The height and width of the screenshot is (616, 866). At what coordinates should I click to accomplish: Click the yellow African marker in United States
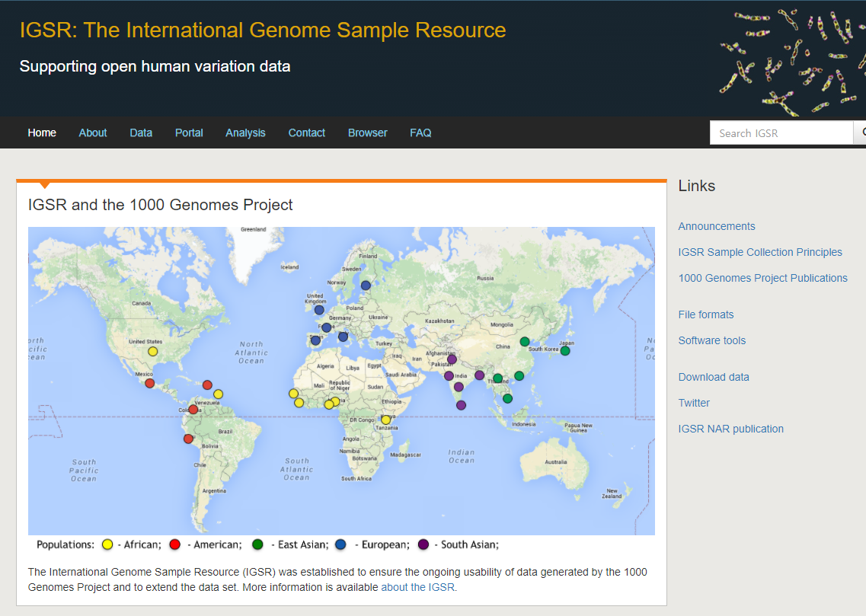(x=153, y=352)
